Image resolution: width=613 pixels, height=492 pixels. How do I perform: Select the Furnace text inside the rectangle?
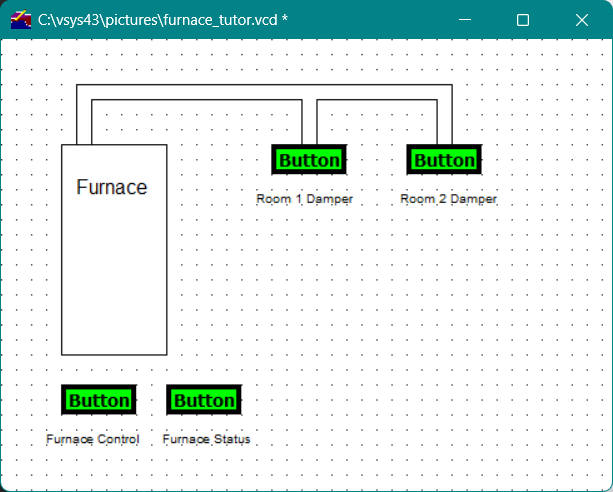[111, 187]
